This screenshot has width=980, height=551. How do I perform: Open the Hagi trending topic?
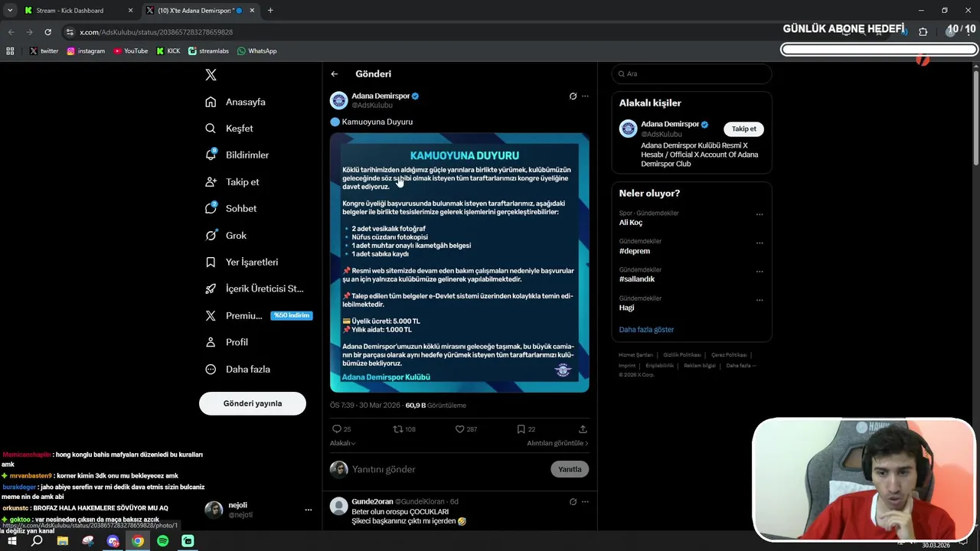tap(627, 308)
